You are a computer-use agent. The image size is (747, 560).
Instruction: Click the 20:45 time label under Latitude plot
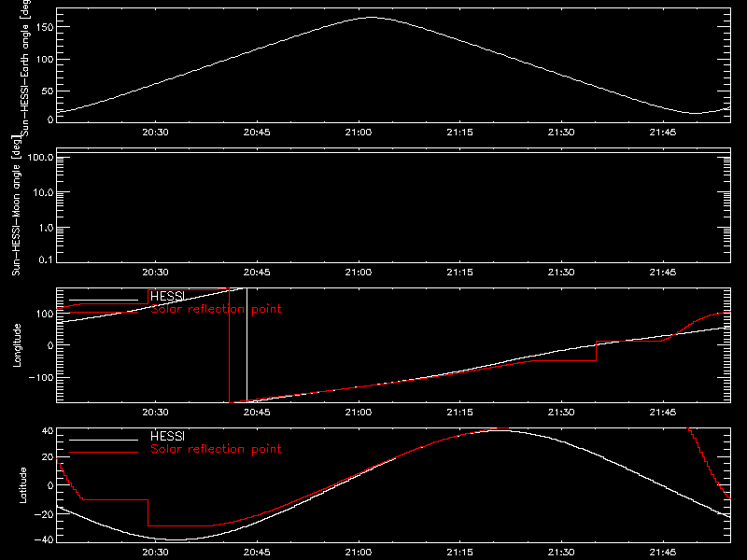257,552
